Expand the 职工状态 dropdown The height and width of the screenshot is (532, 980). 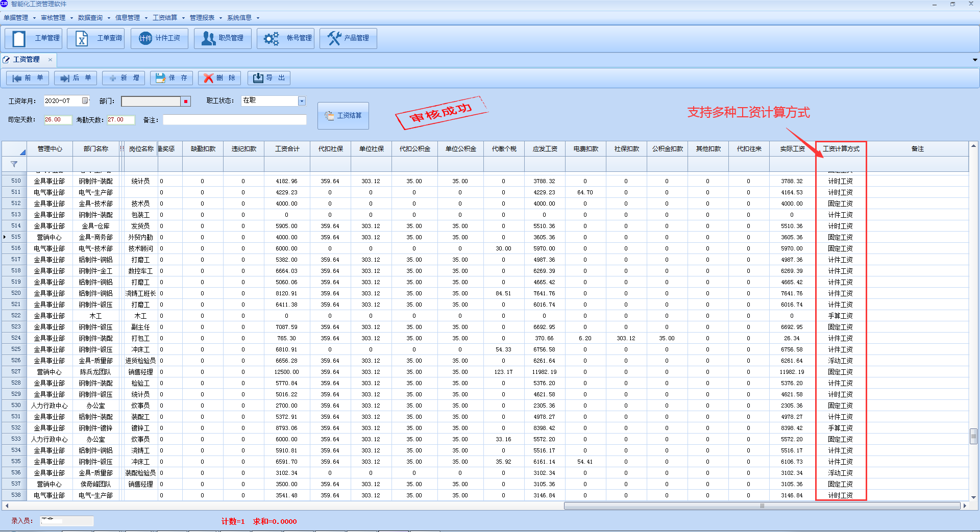click(x=302, y=101)
